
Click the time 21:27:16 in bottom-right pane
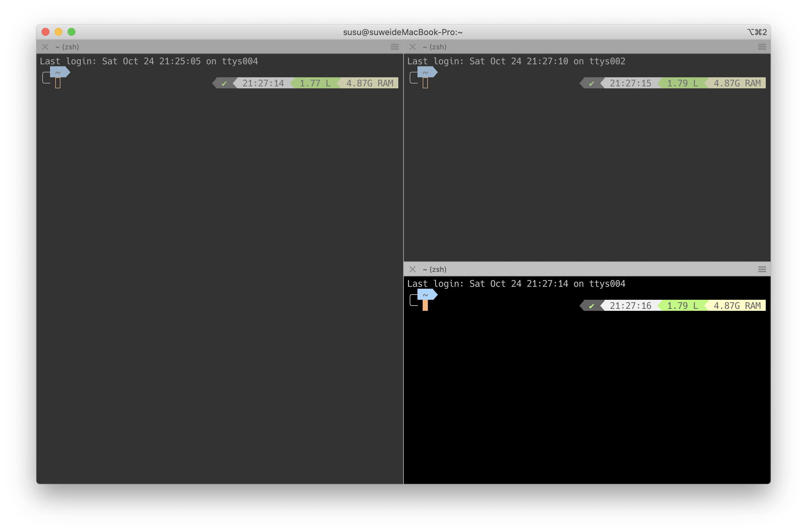tap(630, 306)
